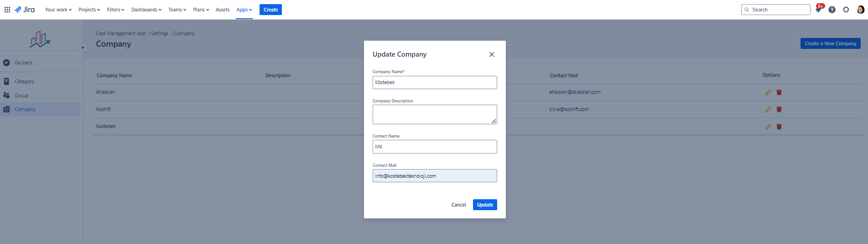868x244 pixels.
Task: Focus the Company Name input field
Action: coord(435,82)
